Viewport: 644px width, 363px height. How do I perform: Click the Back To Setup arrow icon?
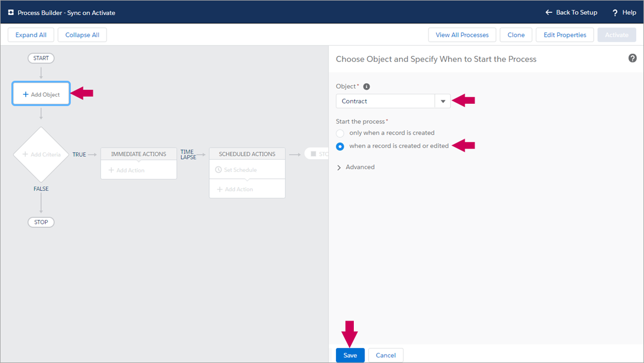[x=549, y=12]
